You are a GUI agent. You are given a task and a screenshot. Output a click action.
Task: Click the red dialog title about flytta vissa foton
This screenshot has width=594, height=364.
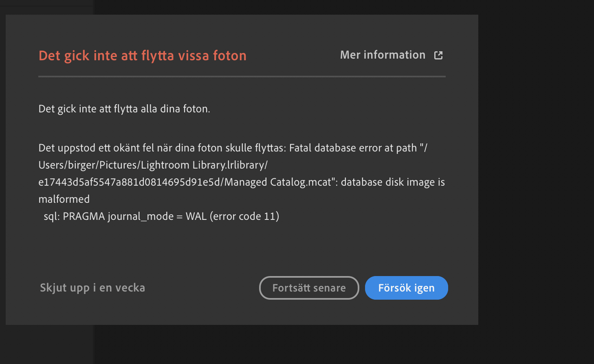pyautogui.click(x=143, y=56)
